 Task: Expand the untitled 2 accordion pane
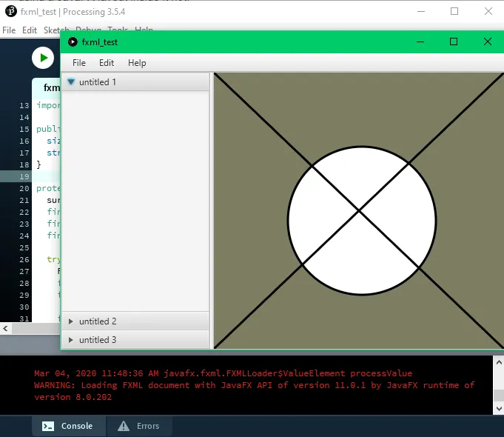(135, 321)
